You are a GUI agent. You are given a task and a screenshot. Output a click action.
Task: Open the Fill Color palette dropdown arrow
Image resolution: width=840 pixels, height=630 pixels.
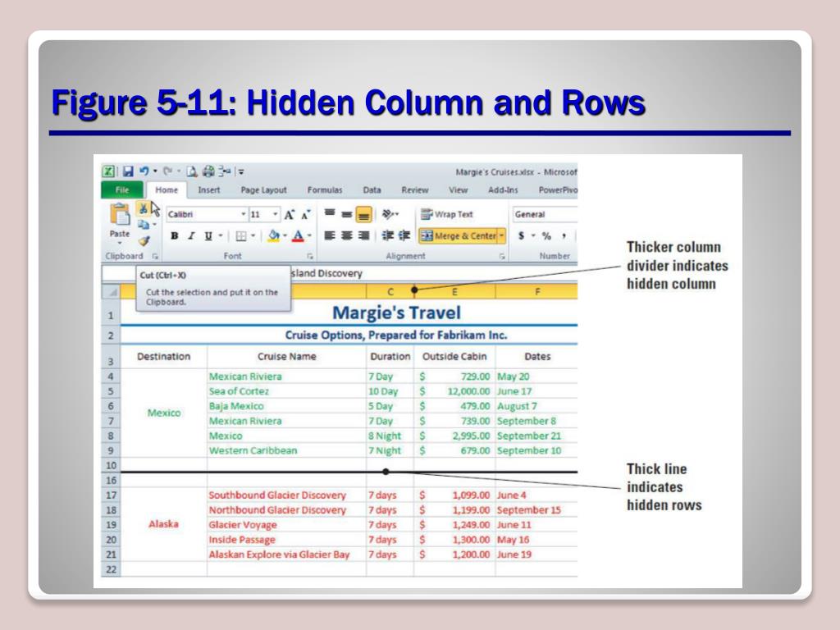[x=285, y=235]
